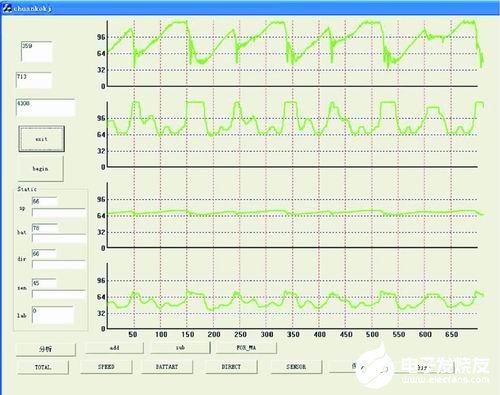Viewport: 500px width, 395px height.
Task: Click the DIRECT button
Action: pos(231,367)
